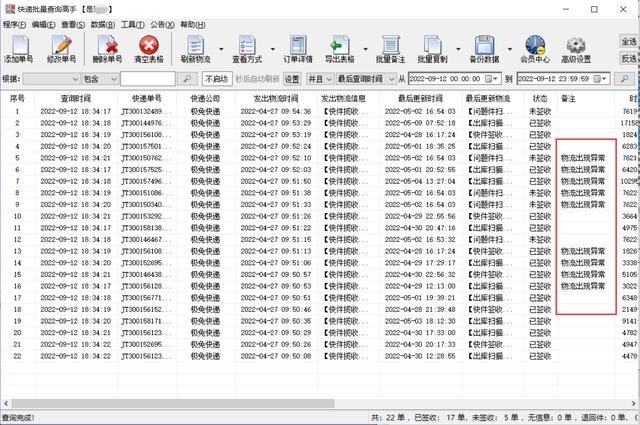Click the 反选 invert selection button
Viewport: 640px width, 425px height.
pyautogui.click(x=629, y=59)
